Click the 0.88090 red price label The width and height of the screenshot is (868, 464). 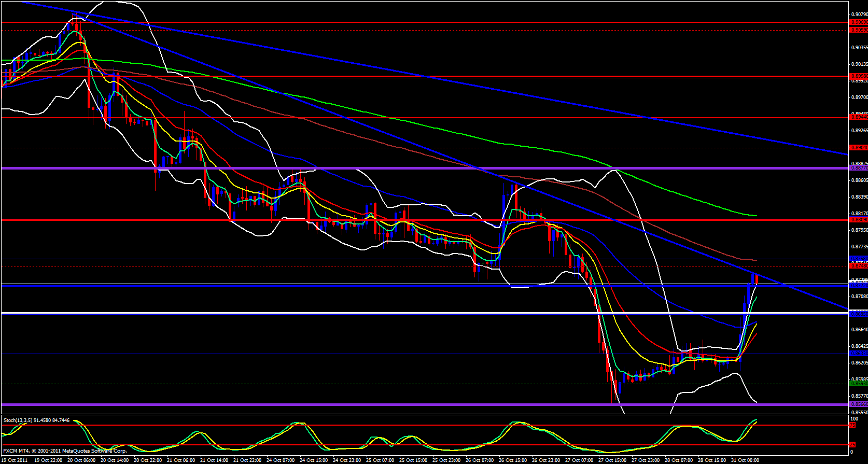pos(859,220)
